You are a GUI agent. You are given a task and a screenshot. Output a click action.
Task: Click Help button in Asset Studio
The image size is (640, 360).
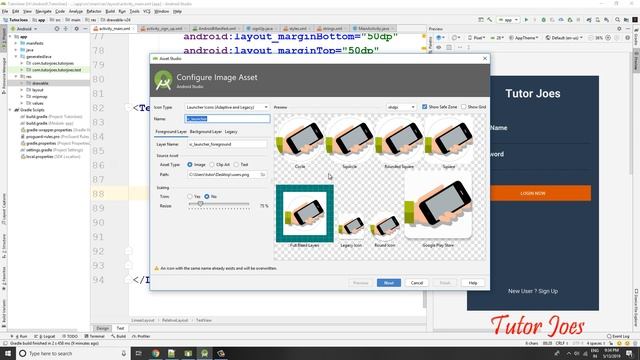(473, 283)
